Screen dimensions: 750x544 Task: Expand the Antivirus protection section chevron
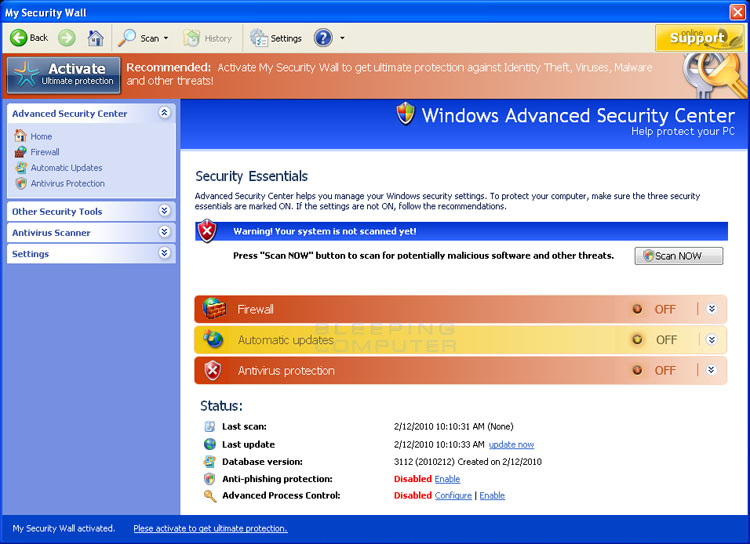pyautogui.click(x=711, y=370)
